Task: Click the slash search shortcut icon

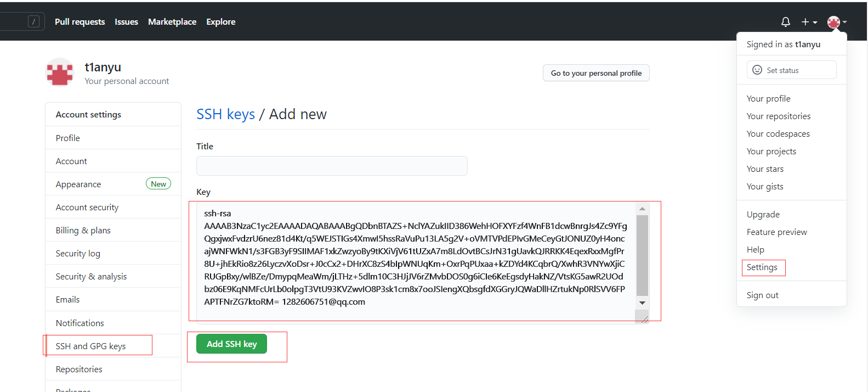Action: click(x=33, y=21)
